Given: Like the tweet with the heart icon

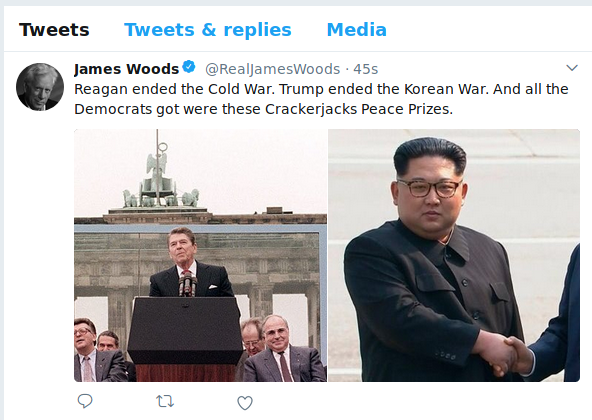Looking at the screenshot, I should [x=245, y=403].
